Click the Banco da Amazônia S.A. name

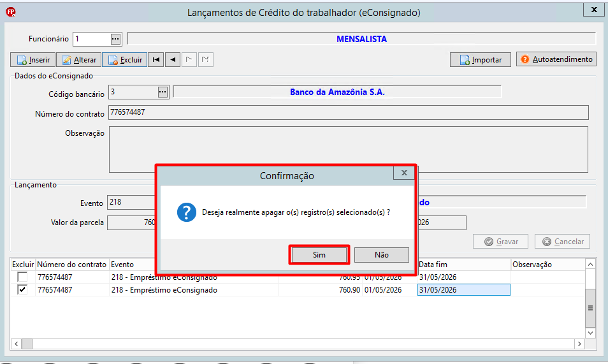[x=337, y=92]
